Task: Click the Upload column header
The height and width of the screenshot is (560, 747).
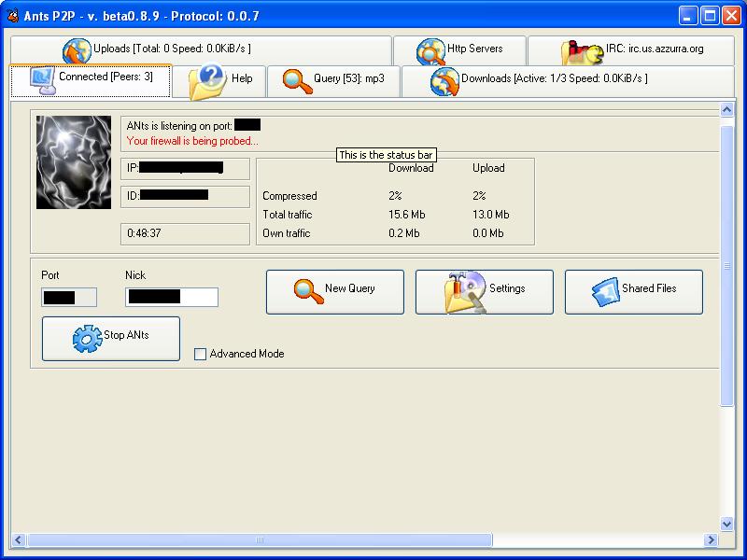Action: (x=488, y=168)
